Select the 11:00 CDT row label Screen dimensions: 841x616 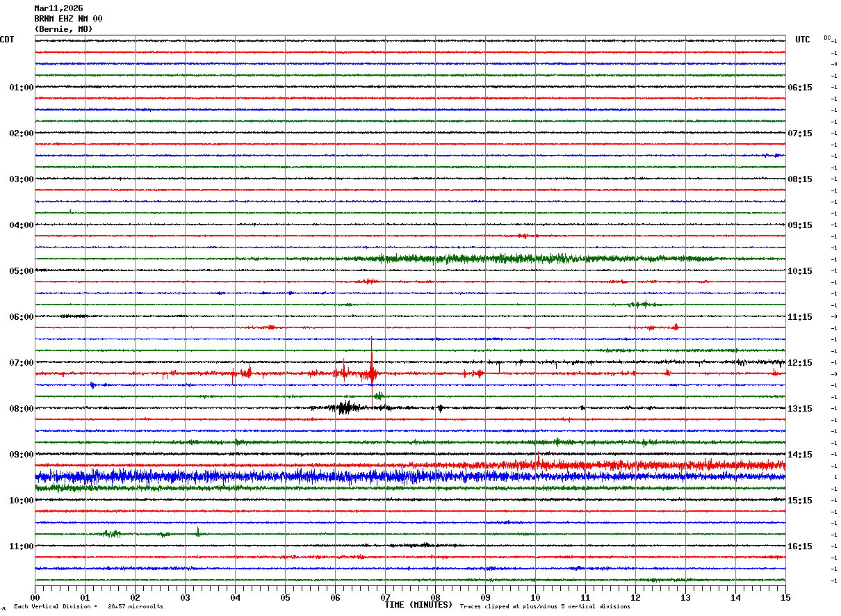(x=21, y=546)
